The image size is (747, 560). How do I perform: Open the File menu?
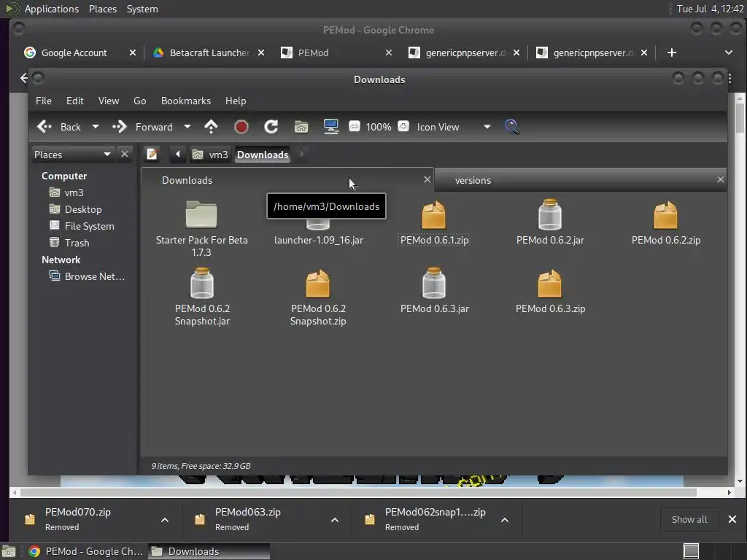[43, 101]
